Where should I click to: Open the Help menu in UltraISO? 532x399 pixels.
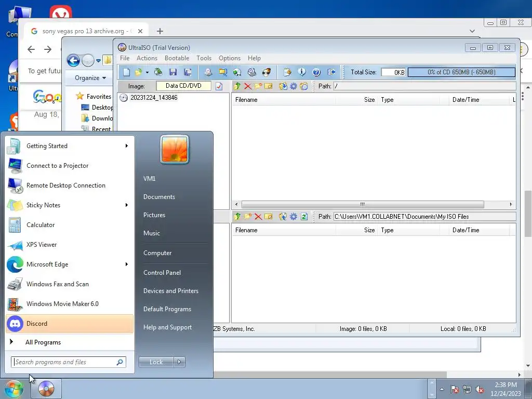coord(254,58)
